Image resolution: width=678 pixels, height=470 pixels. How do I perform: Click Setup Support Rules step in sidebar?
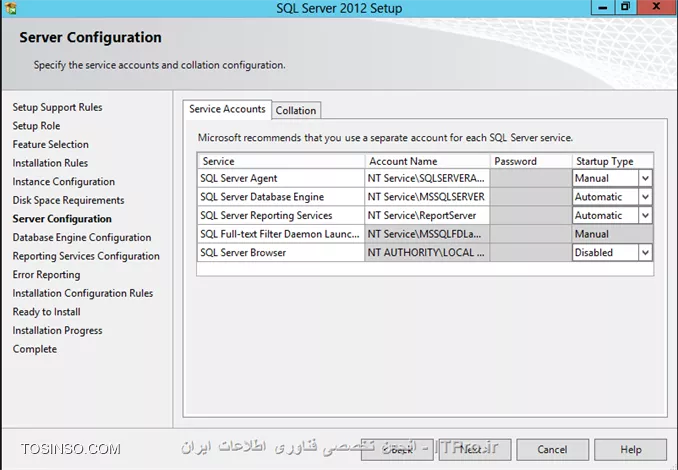pyautogui.click(x=57, y=107)
